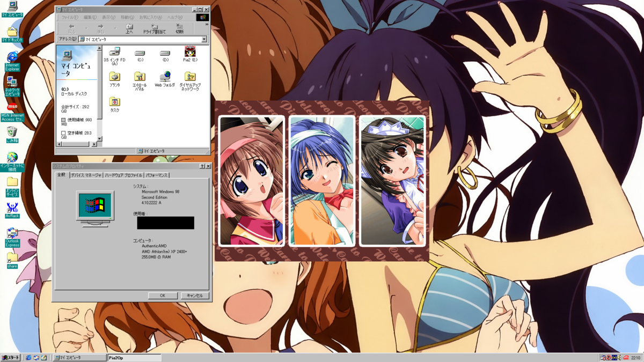The height and width of the screenshot is (362, 644).
Task: Click the show desktop quick launch icon
Action: pos(43,358)
